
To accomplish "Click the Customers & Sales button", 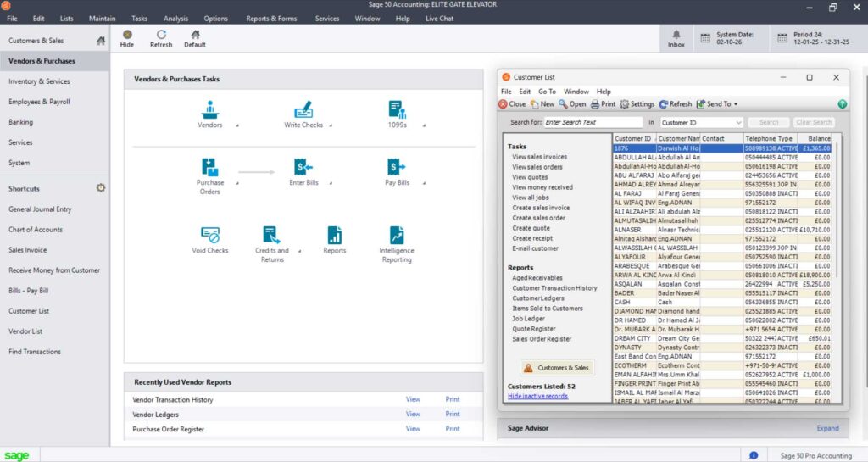I will coord(556,368).
